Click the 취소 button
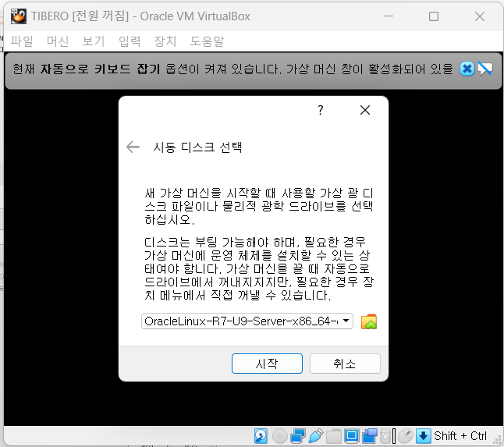The height and width of the screenshot is (447, 504). pos(345,364)
